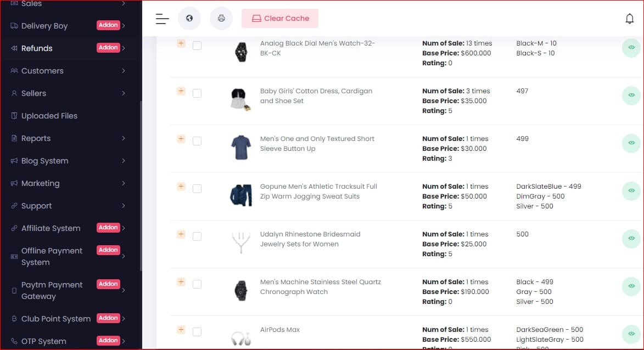Click the necklace jewelry product thumbnail
Image resolution: width=644 pixels, height=350 pixels.
tap(240, 242)
